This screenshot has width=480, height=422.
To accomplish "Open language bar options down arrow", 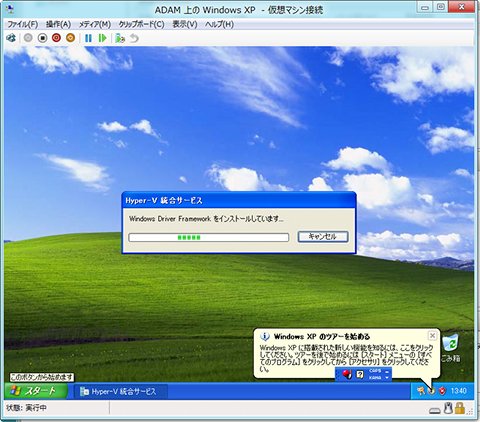I will [x=387, y=378].
